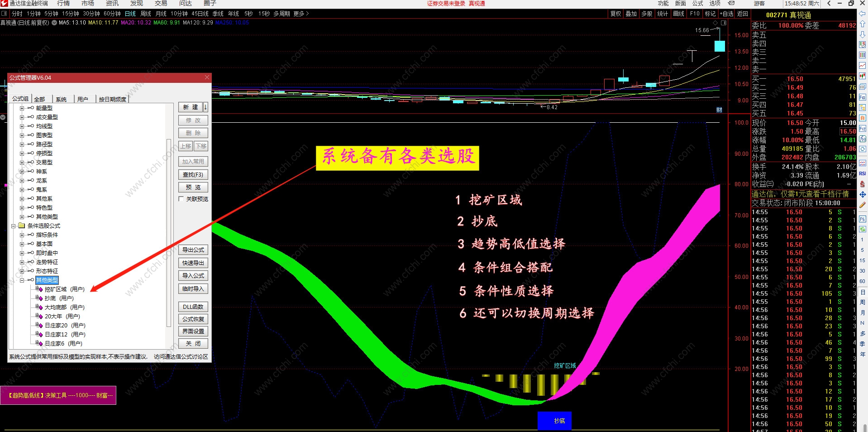Viewport: 868px width, 432px height.
Task: Expand the 指标条件 tree node
Action: [x=22, y=235]
